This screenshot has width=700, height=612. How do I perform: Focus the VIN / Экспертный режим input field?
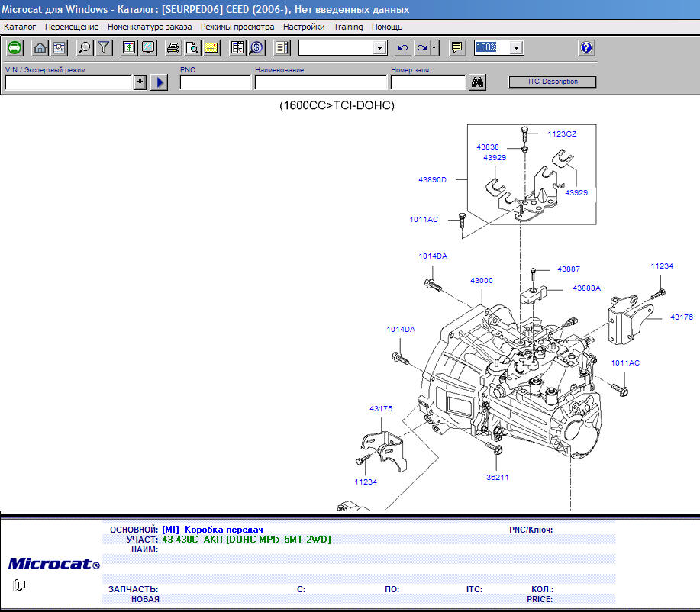[x=69, y=82]
